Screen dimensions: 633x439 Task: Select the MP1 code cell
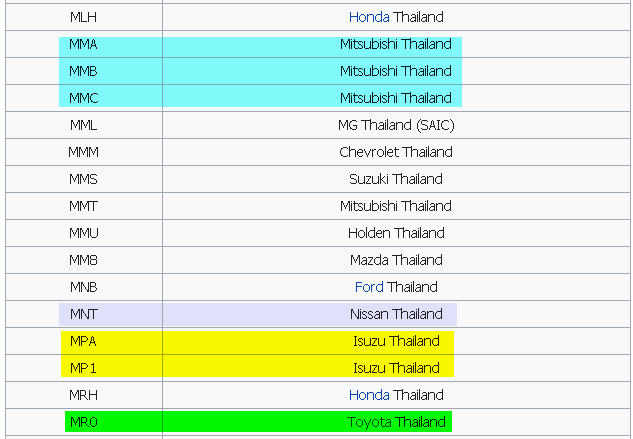point(84,368)
